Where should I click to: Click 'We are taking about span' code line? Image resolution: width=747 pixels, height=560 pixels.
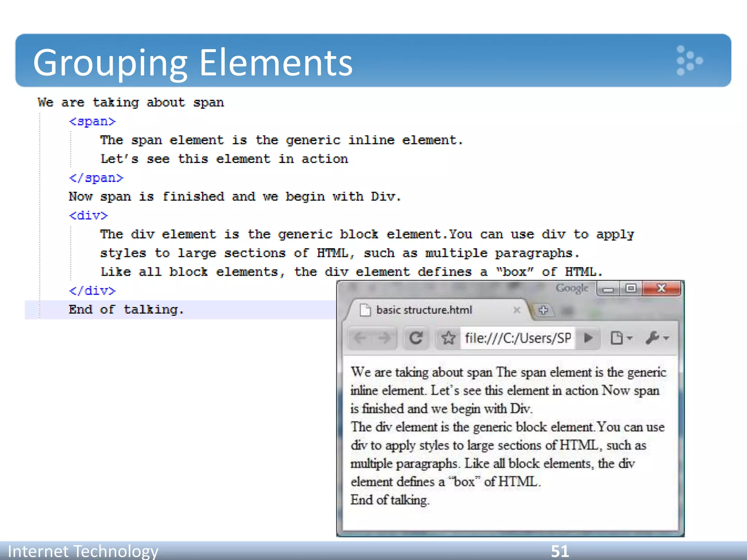pyautogui.click(x=131, y=103)
